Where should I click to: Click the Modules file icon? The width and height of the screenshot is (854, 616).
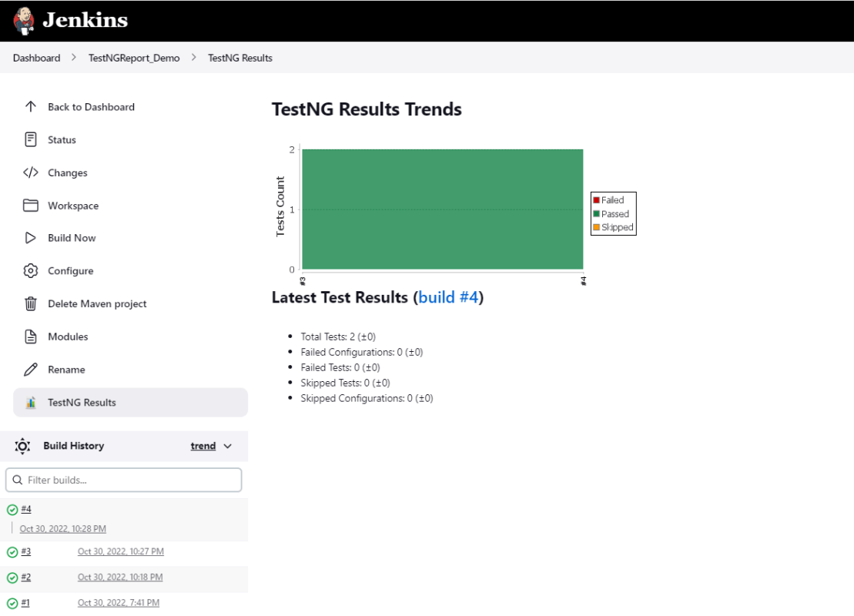[x=31, y=336]
